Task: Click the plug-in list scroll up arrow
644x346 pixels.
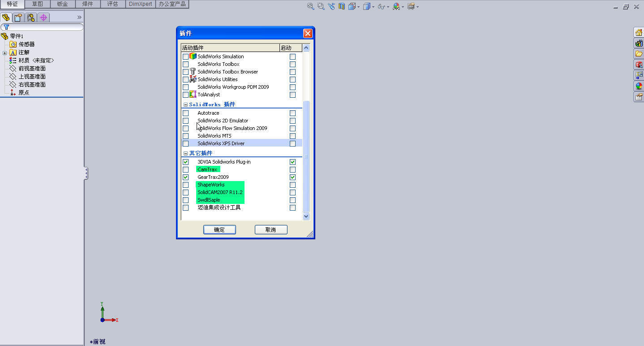Action: (306, 48)
